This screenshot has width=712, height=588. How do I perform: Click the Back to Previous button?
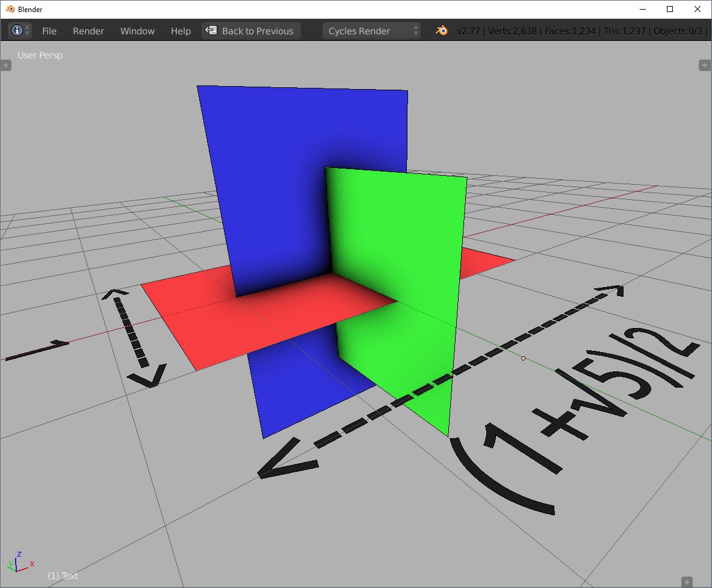click(x=252, y=31)
